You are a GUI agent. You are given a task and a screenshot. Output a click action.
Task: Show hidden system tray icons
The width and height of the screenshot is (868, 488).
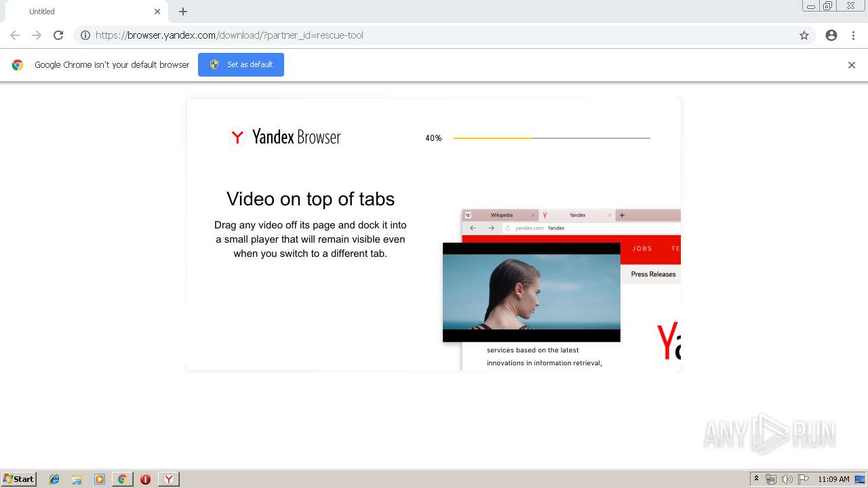(x=756, y=479)
